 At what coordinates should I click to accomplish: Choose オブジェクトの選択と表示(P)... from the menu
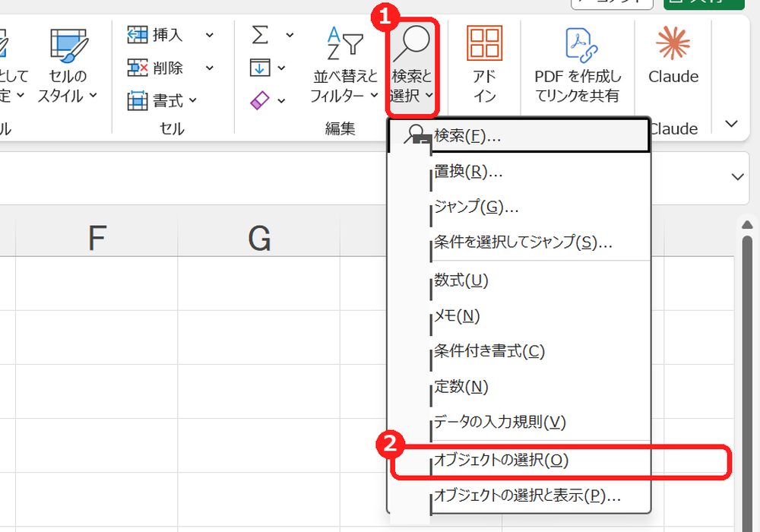coord(518,496)
